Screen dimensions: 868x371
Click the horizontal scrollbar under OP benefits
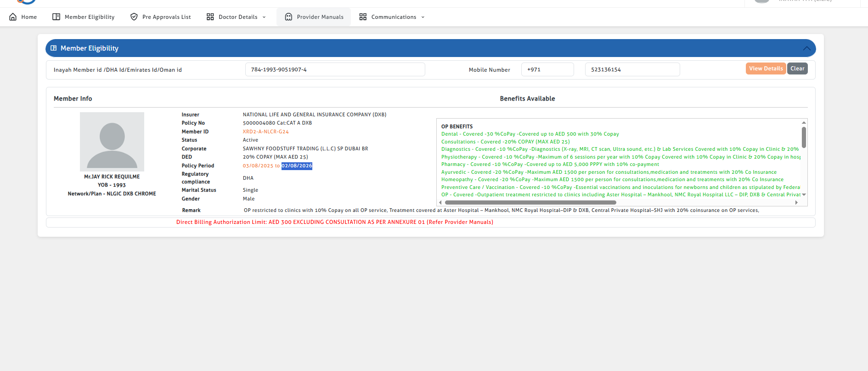(x=530, y=202)
